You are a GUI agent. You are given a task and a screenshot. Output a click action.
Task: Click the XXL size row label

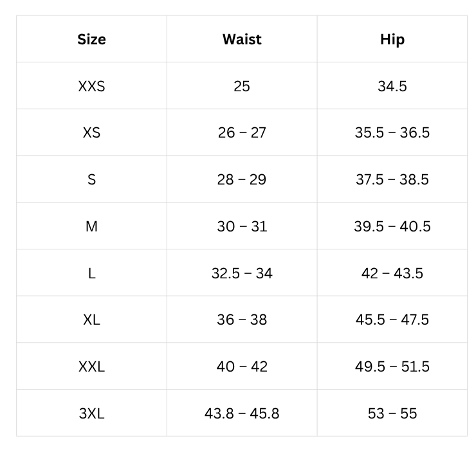click(91, 366)
